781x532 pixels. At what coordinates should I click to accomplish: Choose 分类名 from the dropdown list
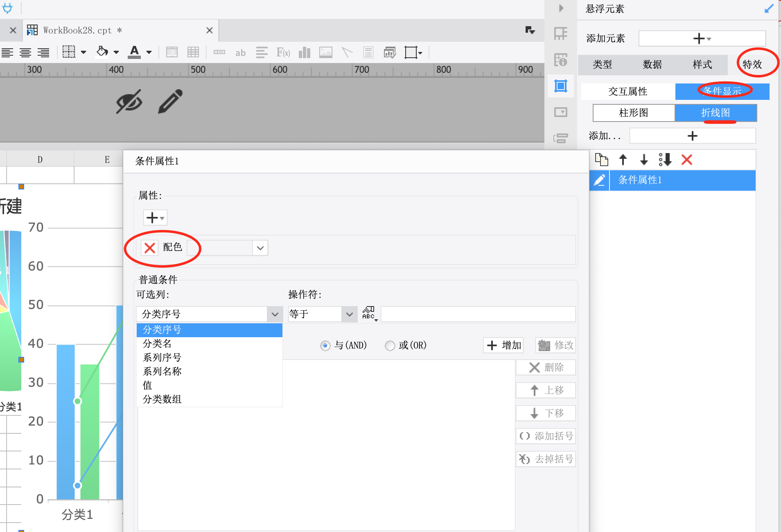coord(209,344)
